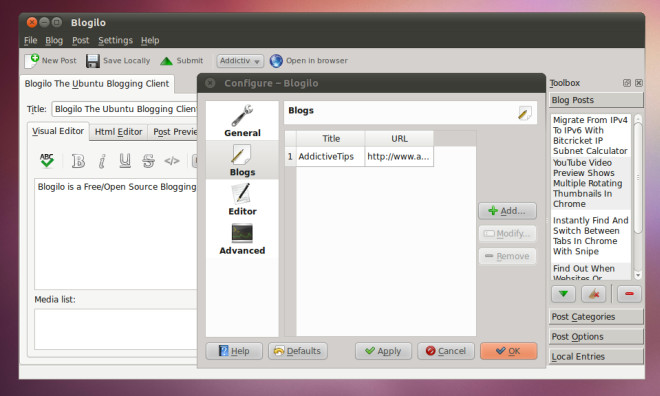
Task: Click the Add... blog button
Action: (x=507, y=211)
